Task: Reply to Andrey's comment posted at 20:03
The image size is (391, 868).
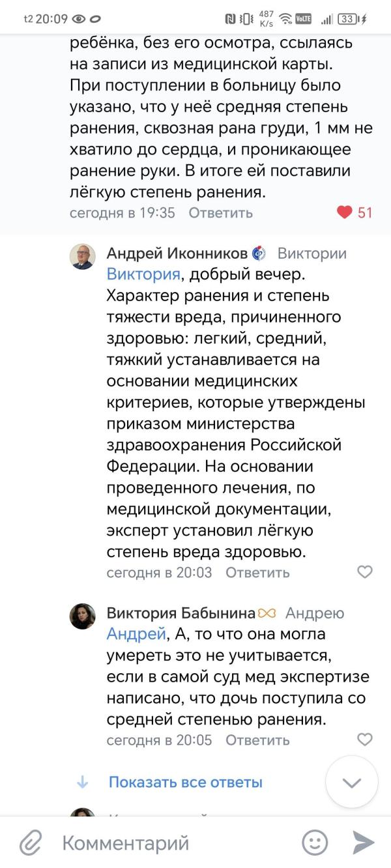Action: 257,572
